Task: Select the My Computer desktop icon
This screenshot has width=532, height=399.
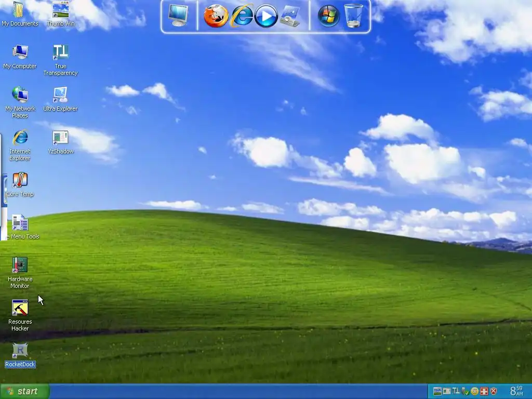Action: [x=20, y=56]
